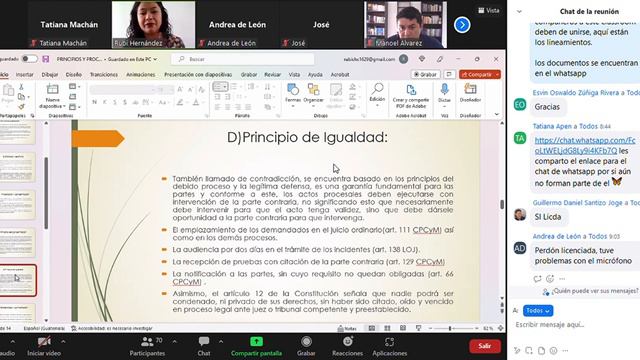Expand Participantes options caret

(x=174, y=342)
